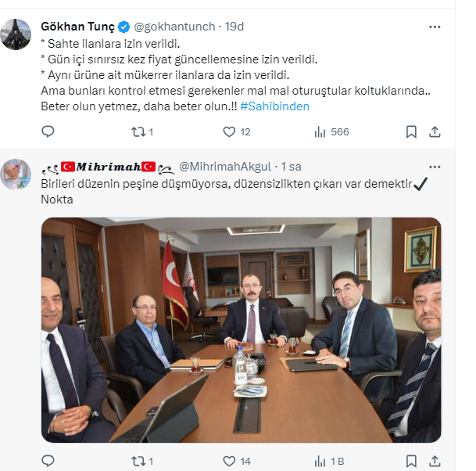View analytics showing 566 views
This screenshot has width=476, height=471.
[331, 132]
